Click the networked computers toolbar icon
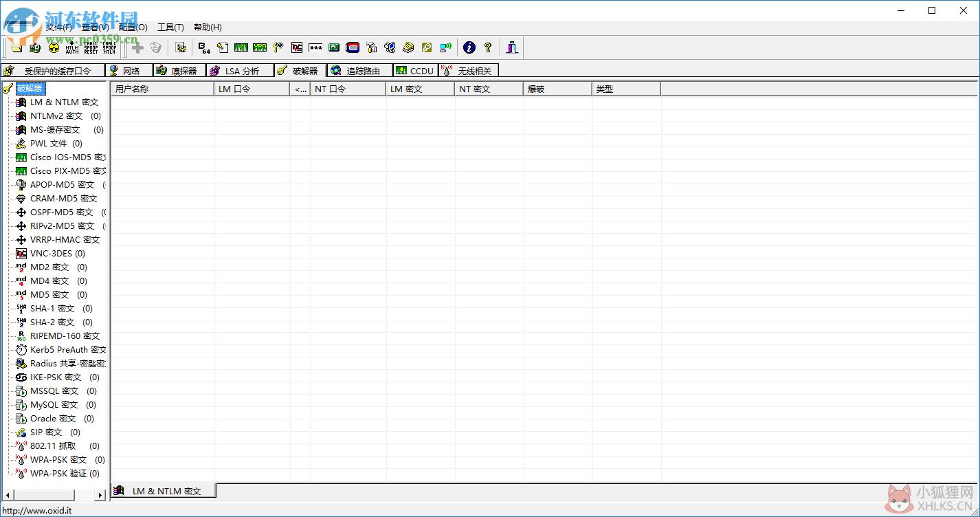The height and width of the screenshot is (517, 980). point(390,47)
